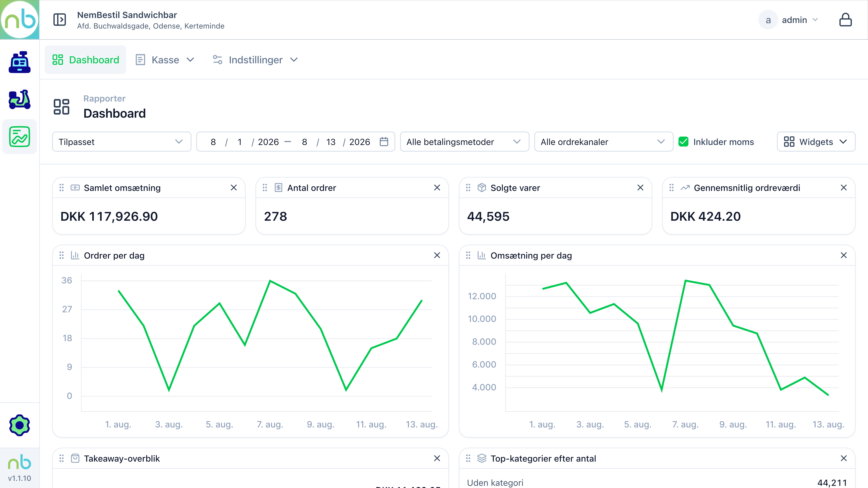Close the Omsætning per dag chart

pyautogui.click(x=843, y=255)
